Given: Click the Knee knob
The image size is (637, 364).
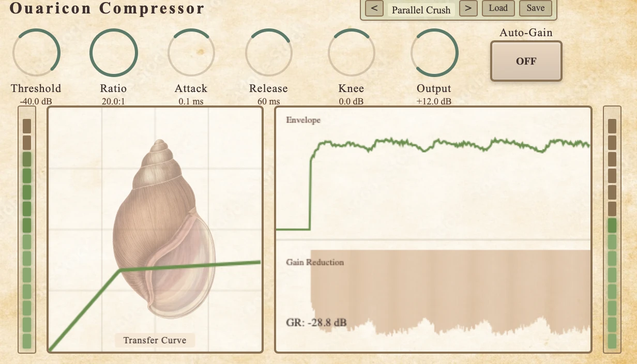Looking at the screenshot, I should [351, 53].
